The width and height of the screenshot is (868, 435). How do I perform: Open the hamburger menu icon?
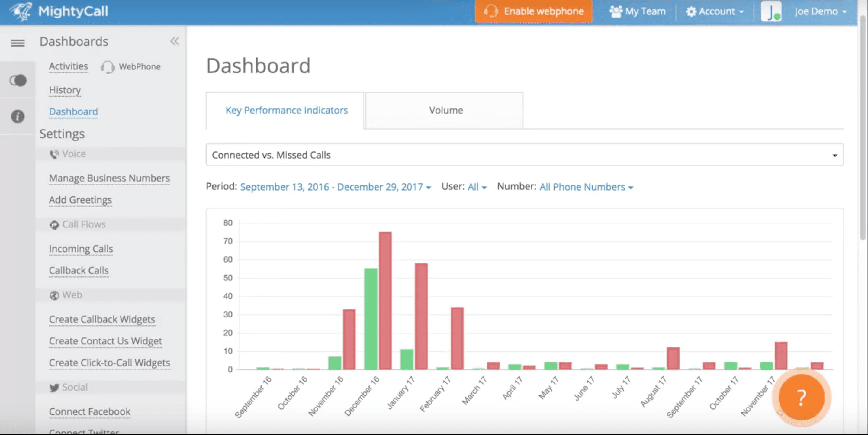(x=18, y=43)
